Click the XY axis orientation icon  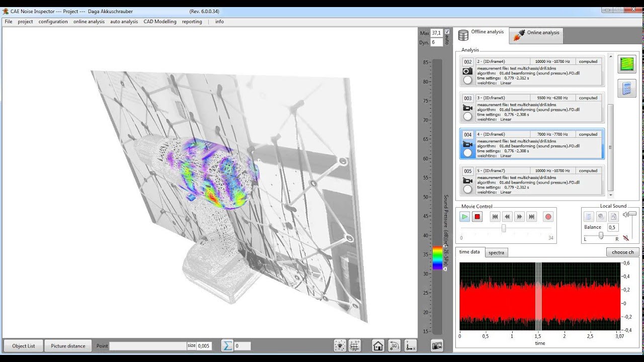pos(411,345)
